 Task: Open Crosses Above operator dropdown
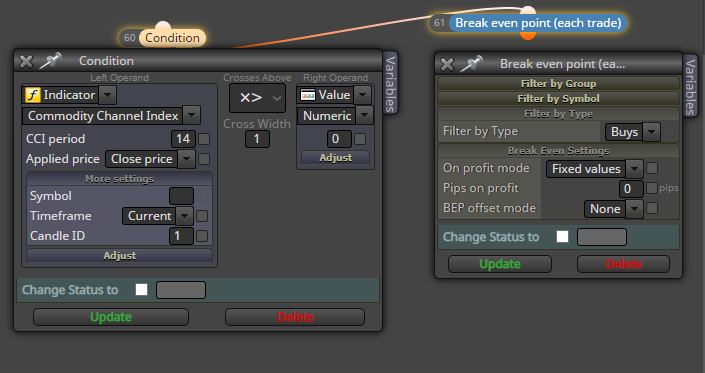(x=257, y=98)
